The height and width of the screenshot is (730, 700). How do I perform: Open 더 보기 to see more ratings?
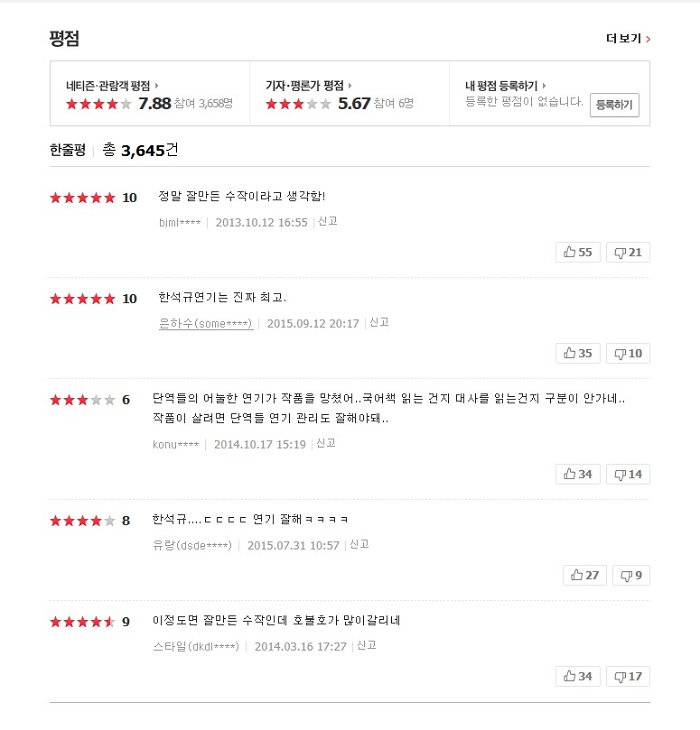[628, 39]
